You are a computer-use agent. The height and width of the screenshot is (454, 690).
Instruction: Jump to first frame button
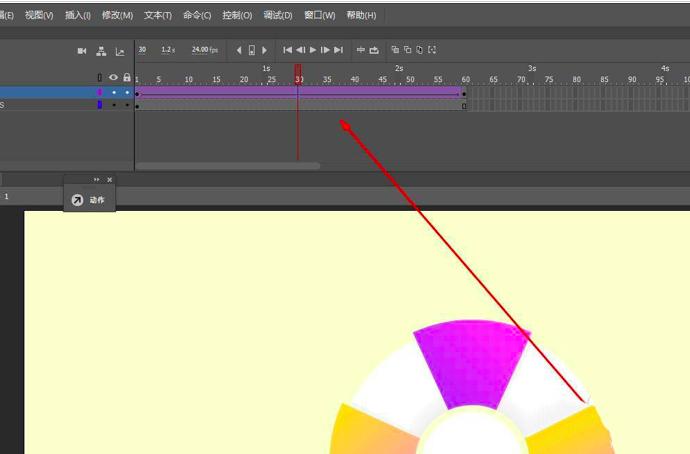[287, 50]
